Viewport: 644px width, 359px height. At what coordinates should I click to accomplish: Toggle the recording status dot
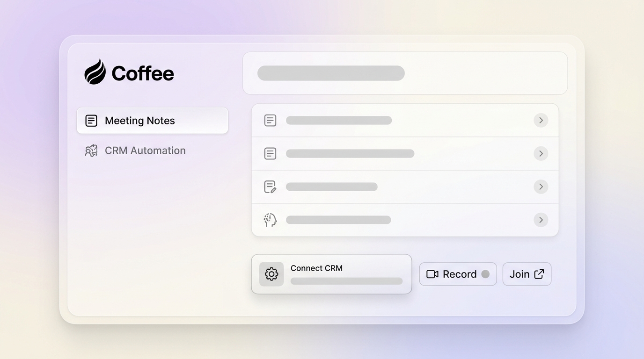486,274
